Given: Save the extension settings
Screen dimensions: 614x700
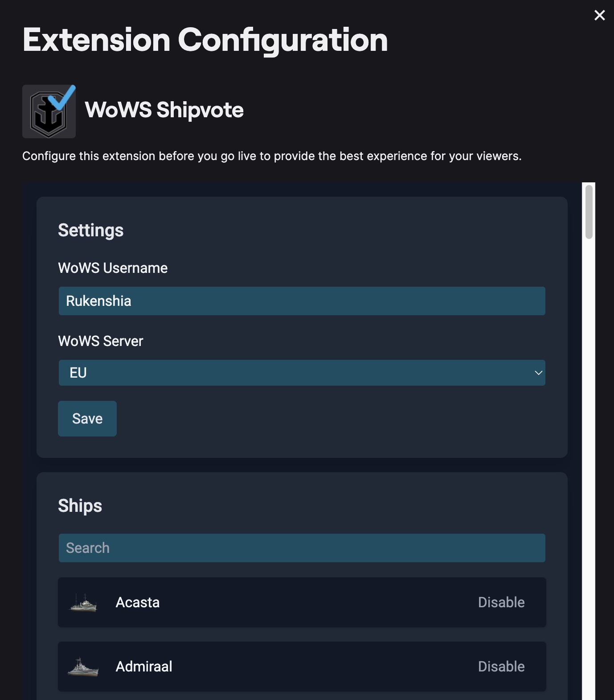Looking at the screenshot, I should (x=87, y=419).
